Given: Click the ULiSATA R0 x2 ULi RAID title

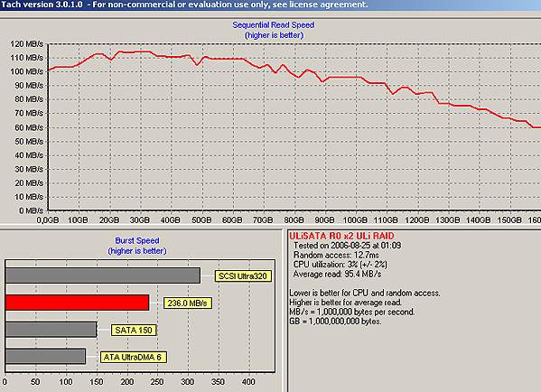Looking at the screenshot, I should tap(341, 236).
